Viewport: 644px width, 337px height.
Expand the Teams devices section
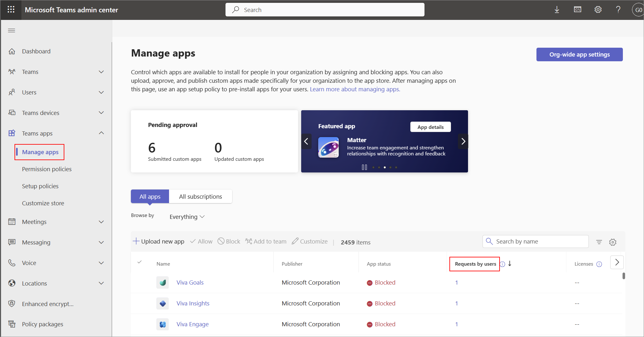(x=101, y=113)
